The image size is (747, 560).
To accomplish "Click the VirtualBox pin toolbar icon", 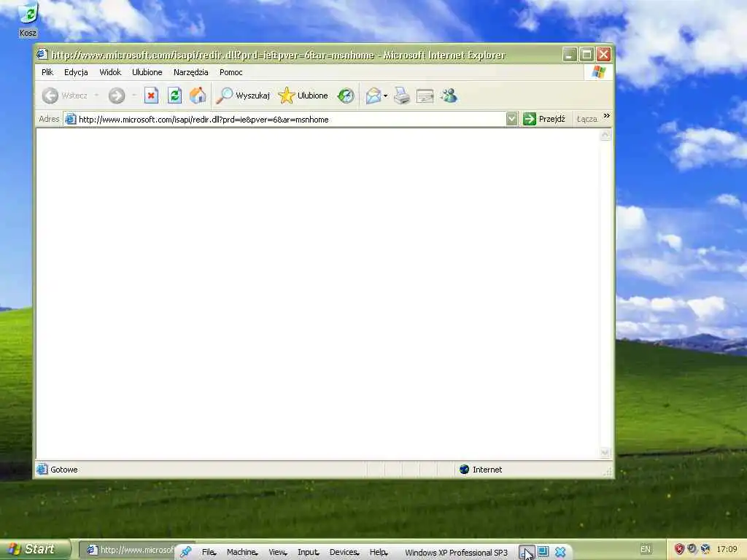I will 185,552.
